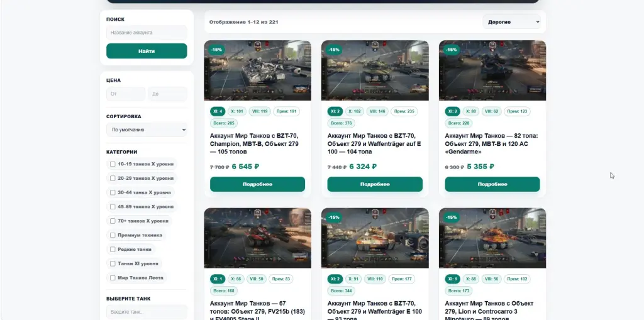Image resolution: width=644 pixels, height=320 pixels.
Task: Click the Всего: 376 tag
Action: 341,123
